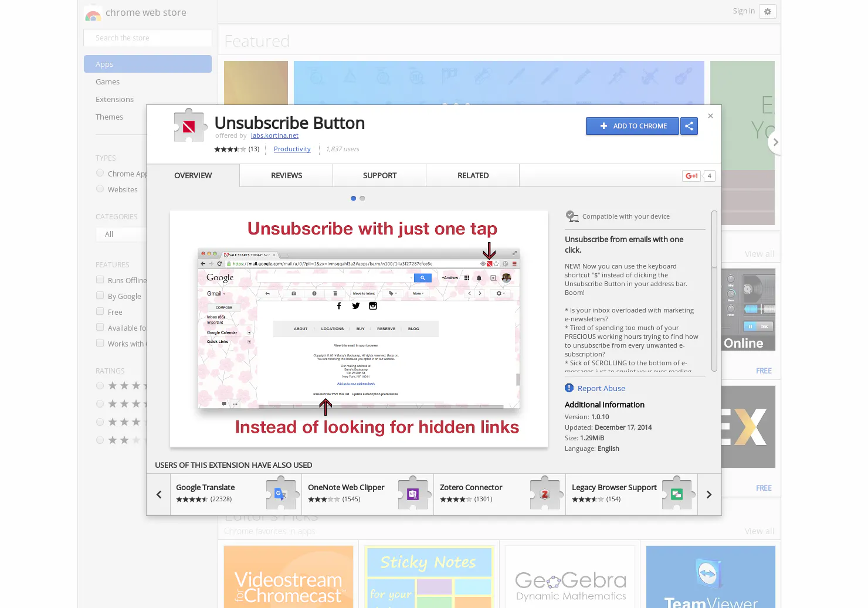Click the compatible-with-device check icon

(572, 216)
